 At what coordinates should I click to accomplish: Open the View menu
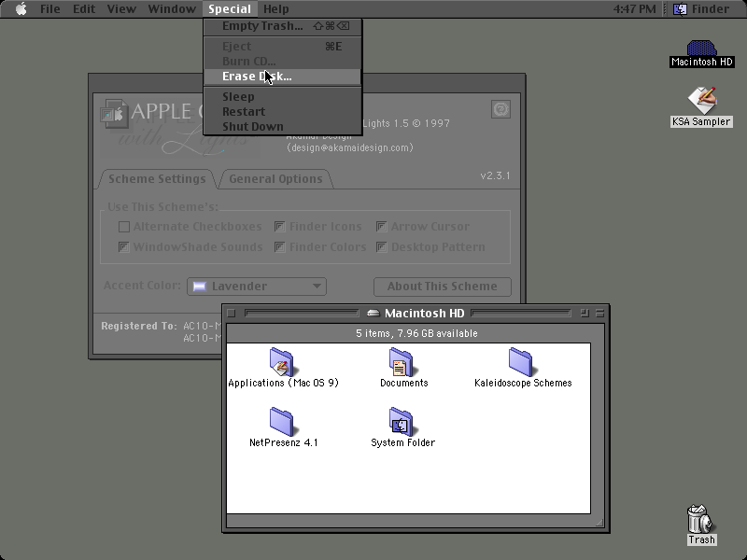(121, 8)
